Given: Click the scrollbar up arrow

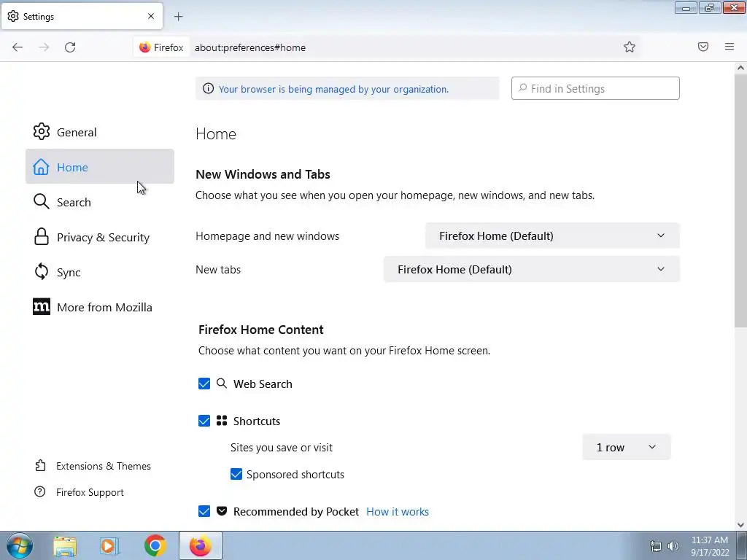Looking at the screenshot, I should point(740,68).
